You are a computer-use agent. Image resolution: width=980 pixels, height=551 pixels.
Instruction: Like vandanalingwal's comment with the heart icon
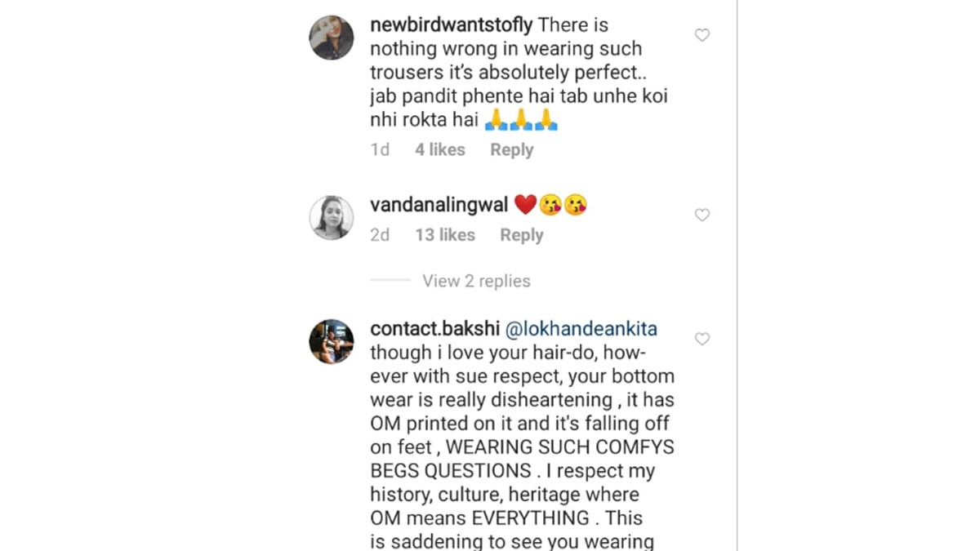702,215
